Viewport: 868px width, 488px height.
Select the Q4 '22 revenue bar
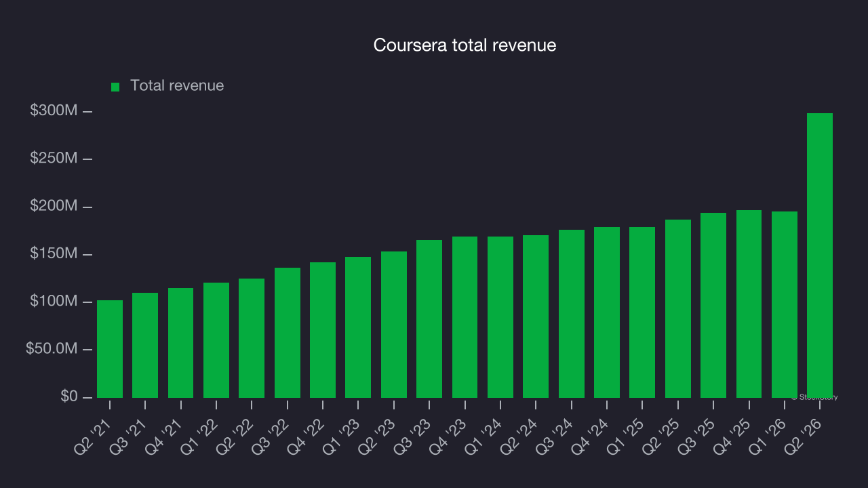323,330
